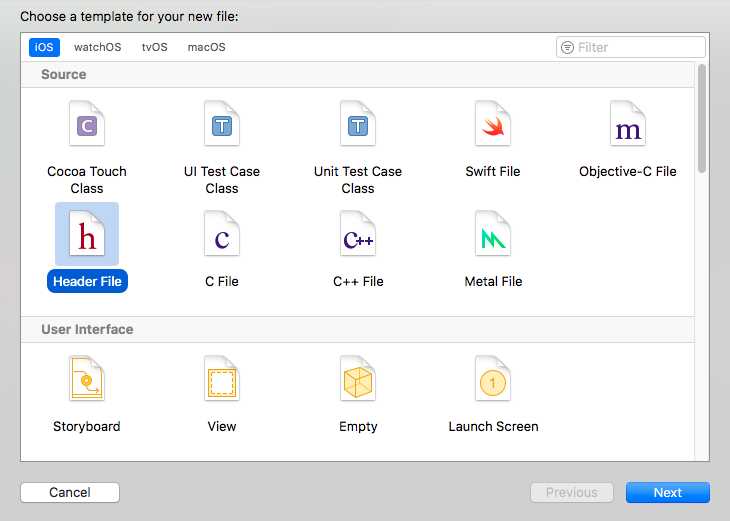Pick the C File template icon

point(222,234)
